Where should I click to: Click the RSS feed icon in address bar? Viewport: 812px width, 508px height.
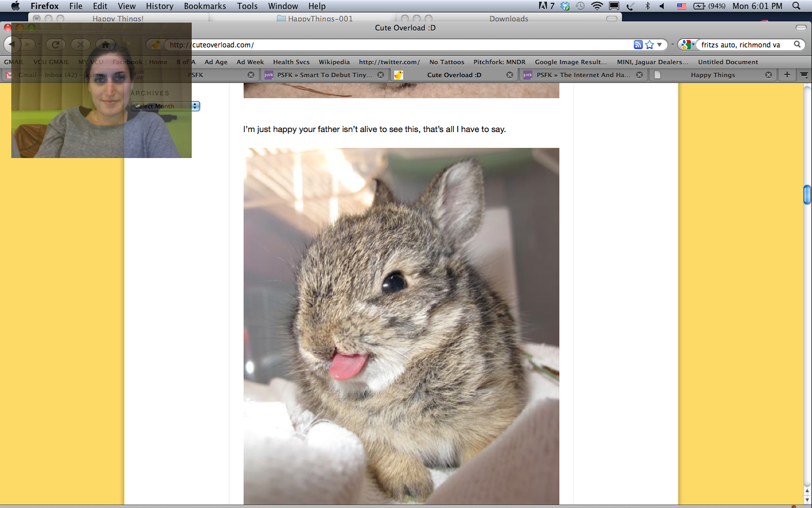coord(638,45)
